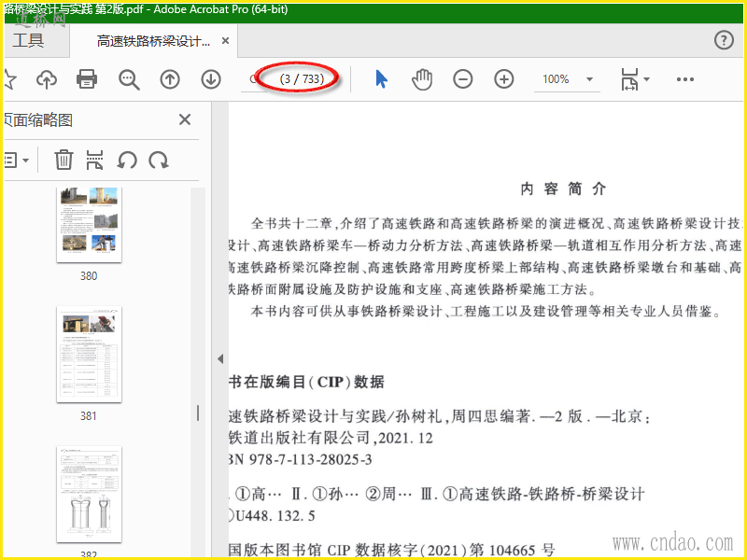Close the page thumbnails panel
This screenshot has height=560, width=747.
pyautogui.click(x=185, y=119)
